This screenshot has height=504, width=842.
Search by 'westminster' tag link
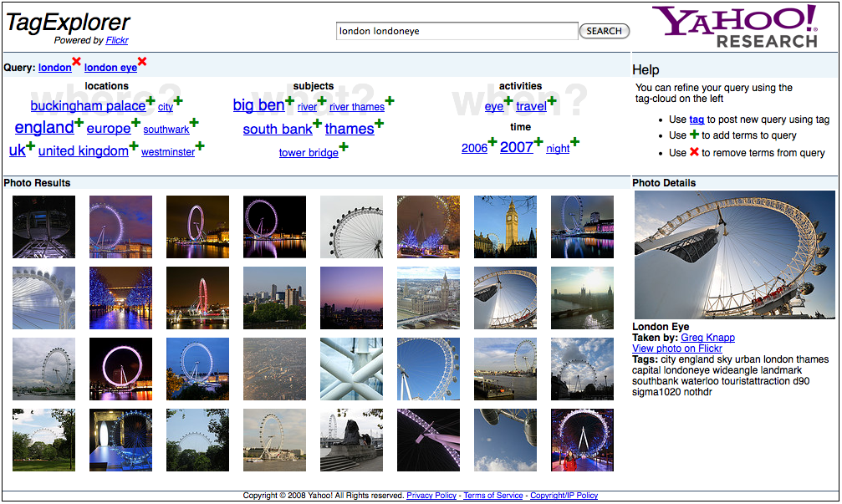(x=168, y=152)
